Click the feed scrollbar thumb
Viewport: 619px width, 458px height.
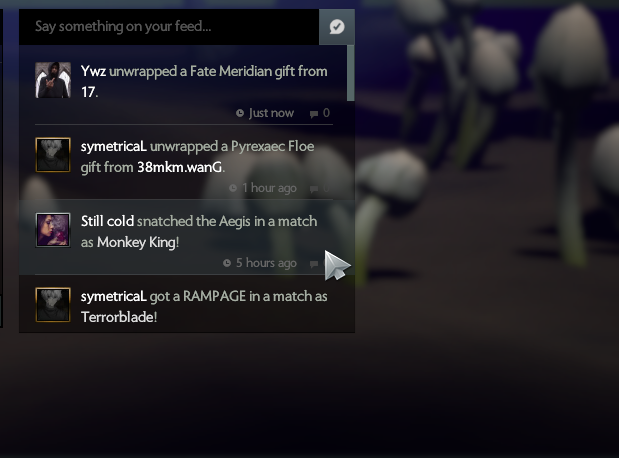(x=351, y=73)
